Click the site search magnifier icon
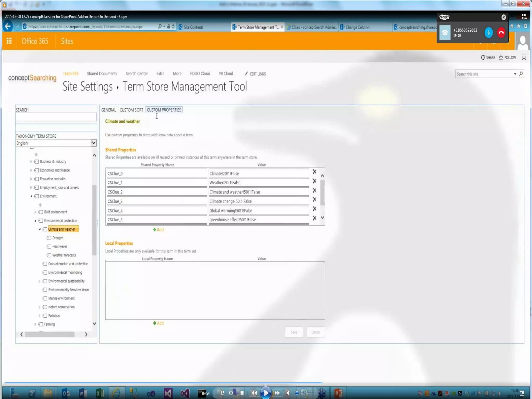The height and width of the screenshot is (399, 532). coord(521,74)
